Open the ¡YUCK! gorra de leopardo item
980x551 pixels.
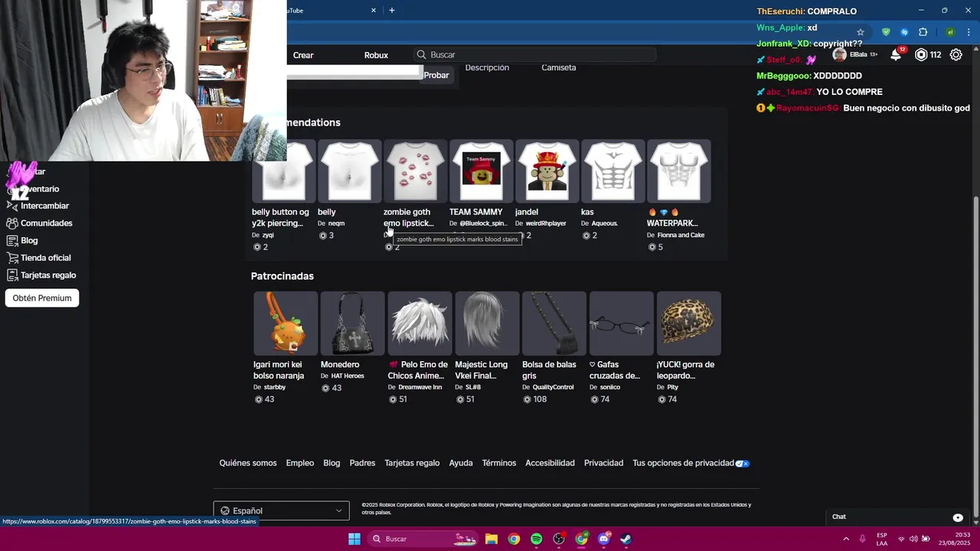point(688,323)
